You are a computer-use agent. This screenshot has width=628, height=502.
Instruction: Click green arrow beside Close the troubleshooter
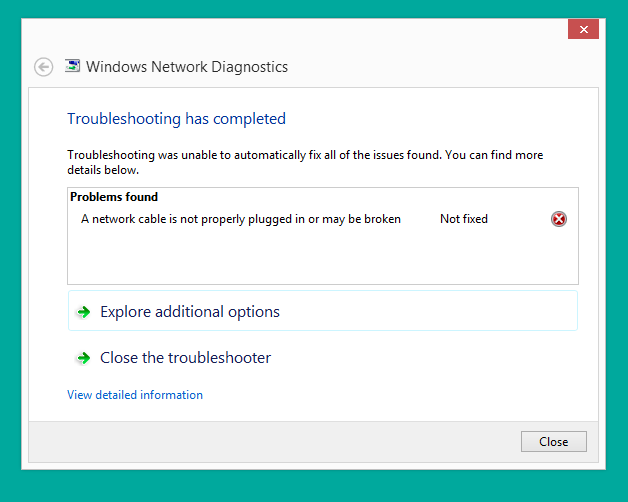[84, 358]
